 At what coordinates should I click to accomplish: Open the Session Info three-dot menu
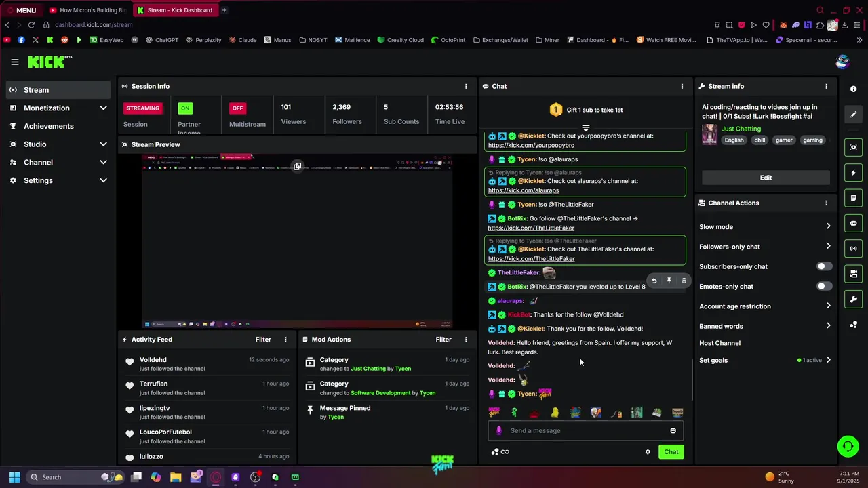point(466,86)
